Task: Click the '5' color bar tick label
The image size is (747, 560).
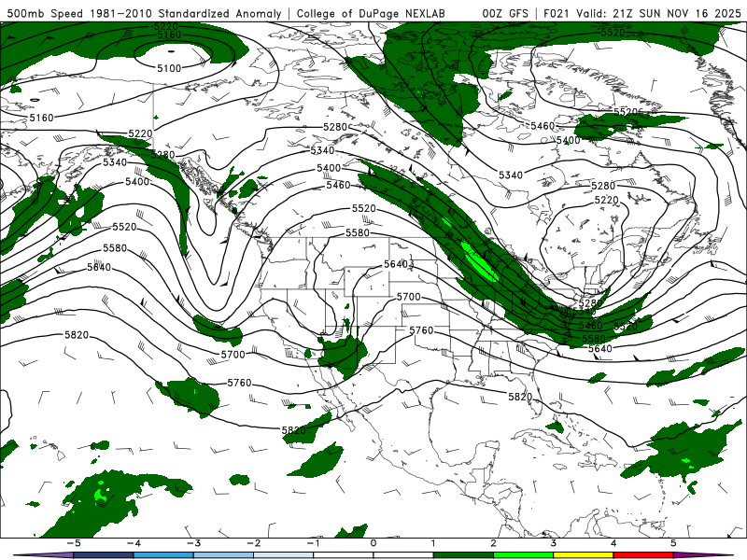Action: pos(673,543)
